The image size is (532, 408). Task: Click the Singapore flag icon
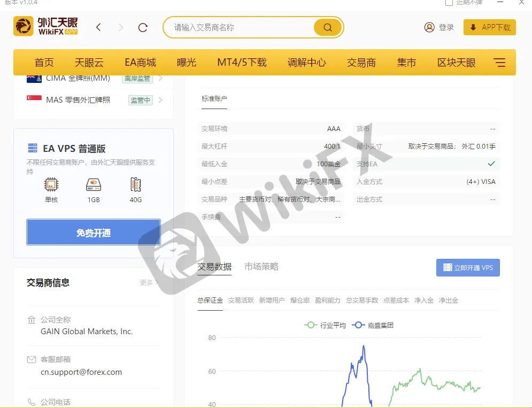(x=34, y=100)
